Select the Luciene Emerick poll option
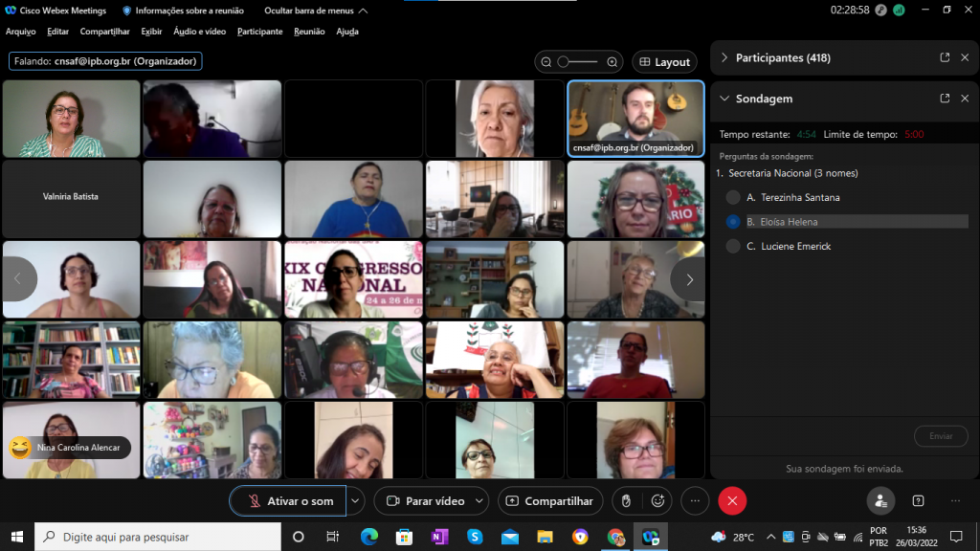The width and height of the screenshot is (980, 551). point(733,246)
